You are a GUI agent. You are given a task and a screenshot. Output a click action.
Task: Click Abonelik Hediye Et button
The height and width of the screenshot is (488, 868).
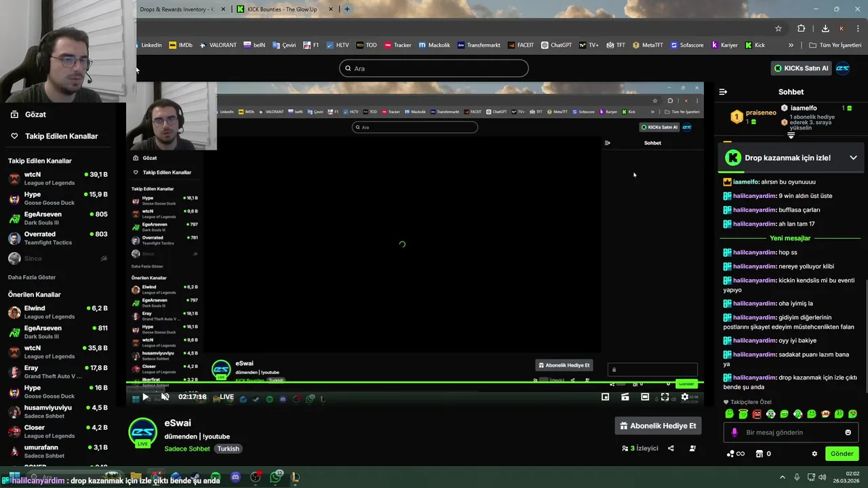click(x=658, y=426)
